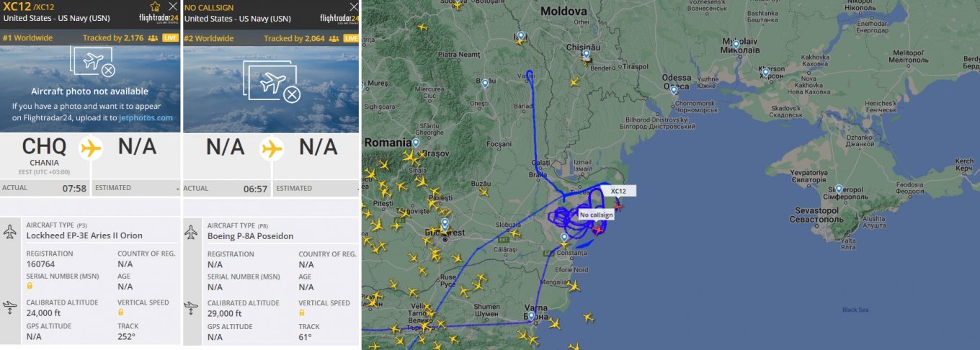Click the Bucharest airport pin marker
The width and height of the screenshot is (980, 350).
point(445,224)
